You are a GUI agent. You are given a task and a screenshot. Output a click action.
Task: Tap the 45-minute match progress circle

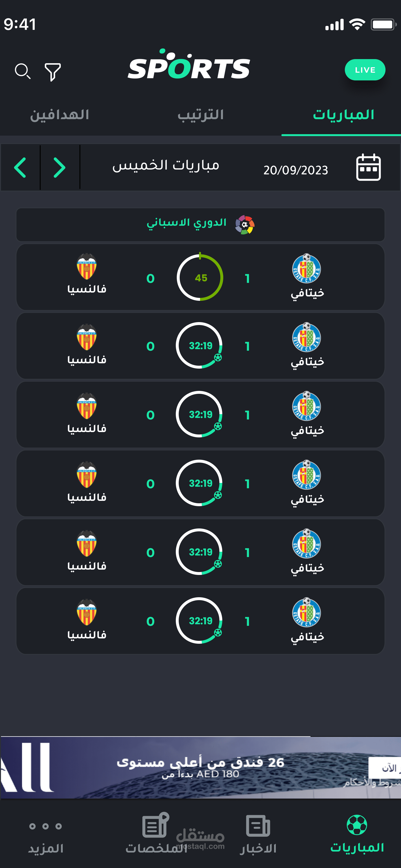(200, 278)
